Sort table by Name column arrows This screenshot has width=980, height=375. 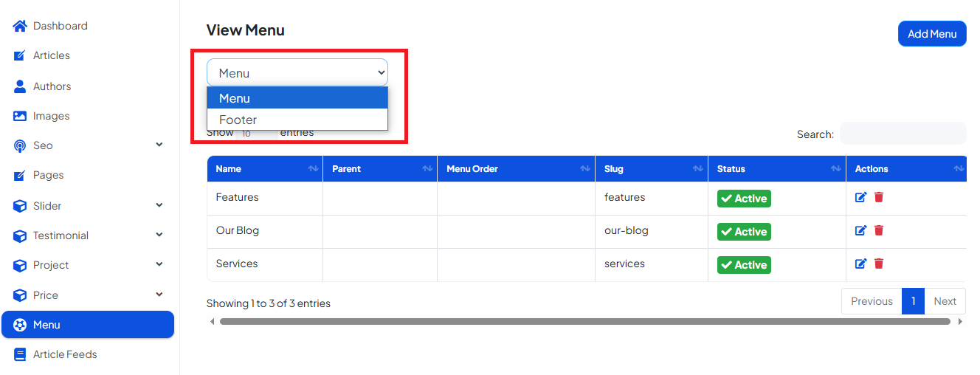pyautogui.click(x=313, y=169)
